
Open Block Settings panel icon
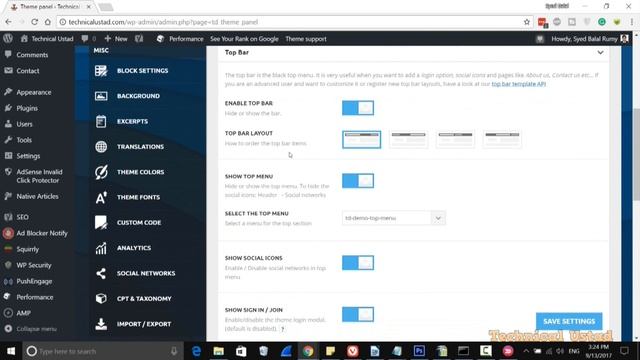click(101, 71)
